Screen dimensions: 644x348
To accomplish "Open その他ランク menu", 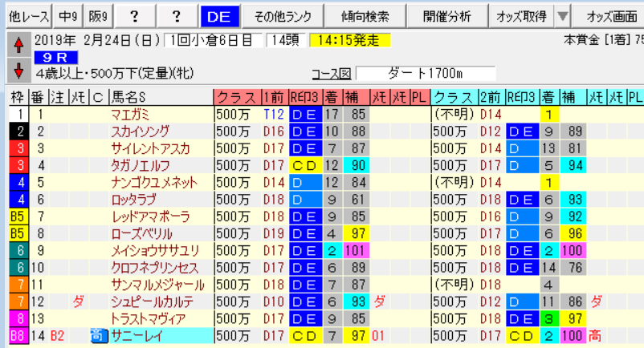I will click(283, 17).
